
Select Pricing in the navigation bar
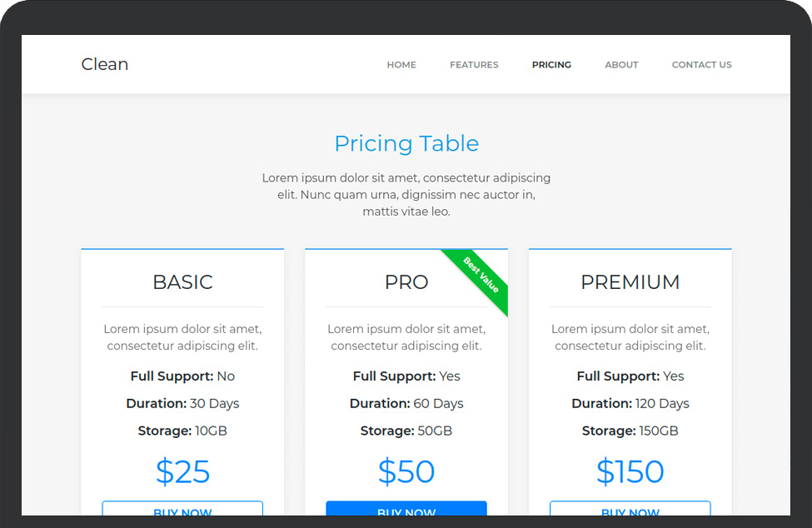pyautogui.click(x=551, y=65)
